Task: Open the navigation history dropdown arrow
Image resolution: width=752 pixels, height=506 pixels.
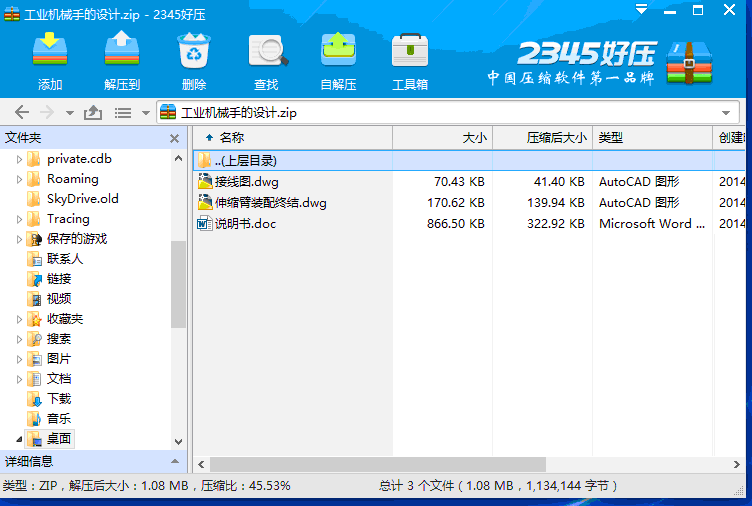Action: tap(70, 114)
